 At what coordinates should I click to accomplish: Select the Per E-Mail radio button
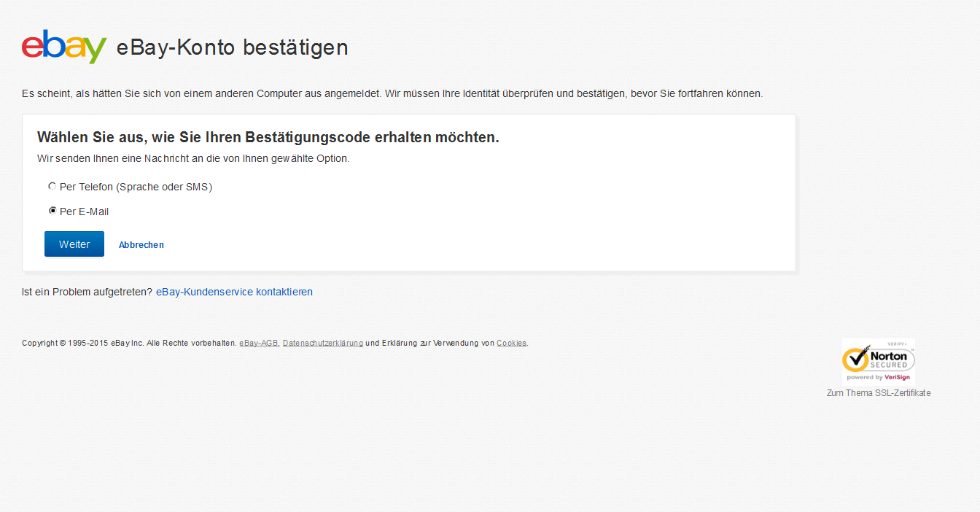coord(52,211)
